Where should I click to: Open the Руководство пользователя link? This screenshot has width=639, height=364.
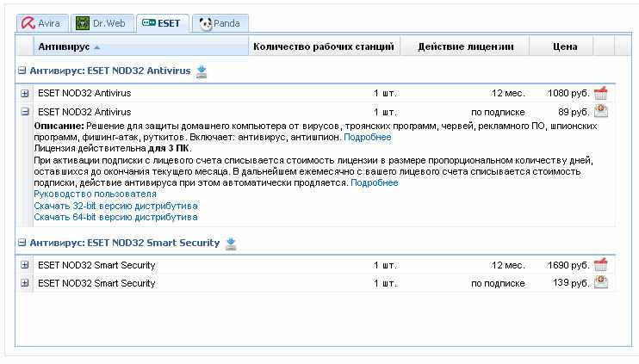[95, 194]
